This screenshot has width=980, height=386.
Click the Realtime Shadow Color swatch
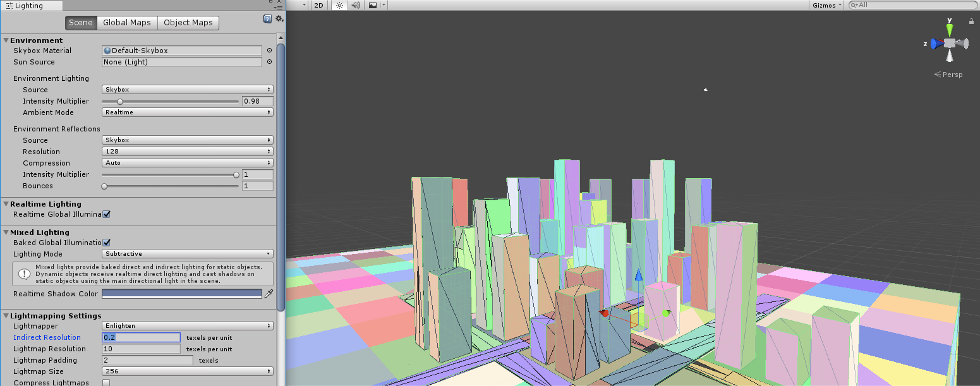click(x=182, y=294)
